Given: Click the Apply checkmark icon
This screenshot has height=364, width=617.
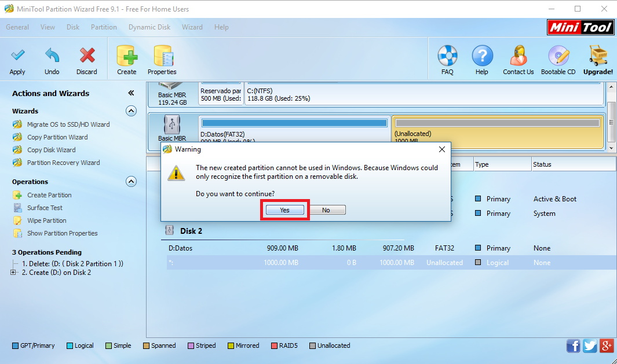Looking at the screenshot, I should (x=17, y=56).
